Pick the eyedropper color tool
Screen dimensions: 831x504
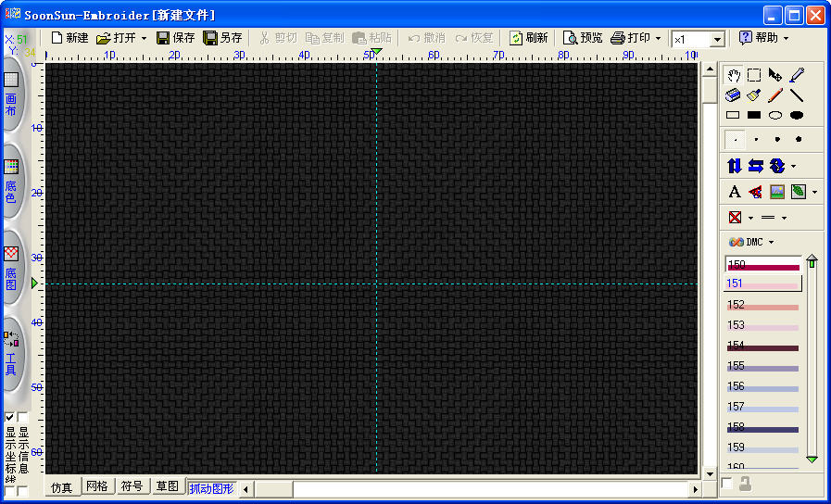click(x=797, y=75)
